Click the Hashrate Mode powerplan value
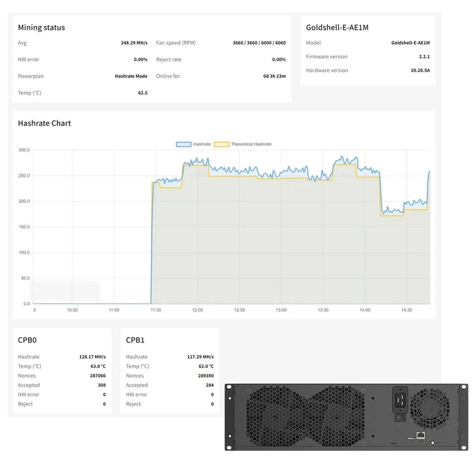476x476 pixels. pyautogui.click(x=131, y=76)
